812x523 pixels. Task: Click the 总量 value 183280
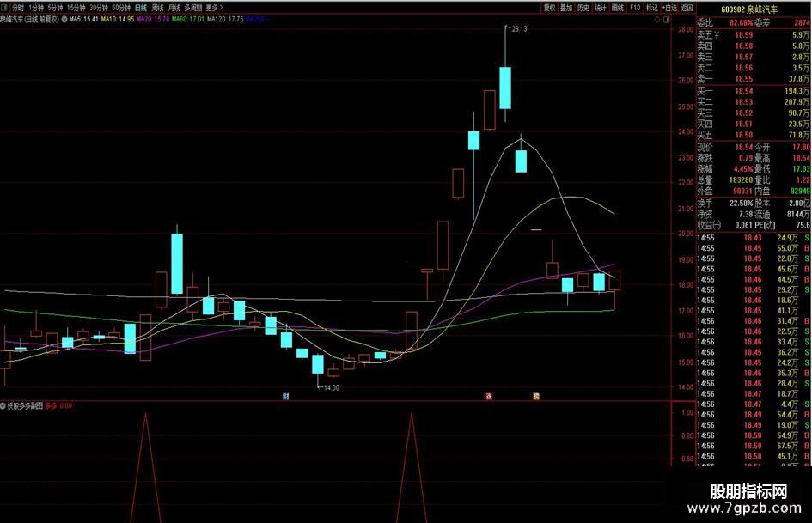741,179
